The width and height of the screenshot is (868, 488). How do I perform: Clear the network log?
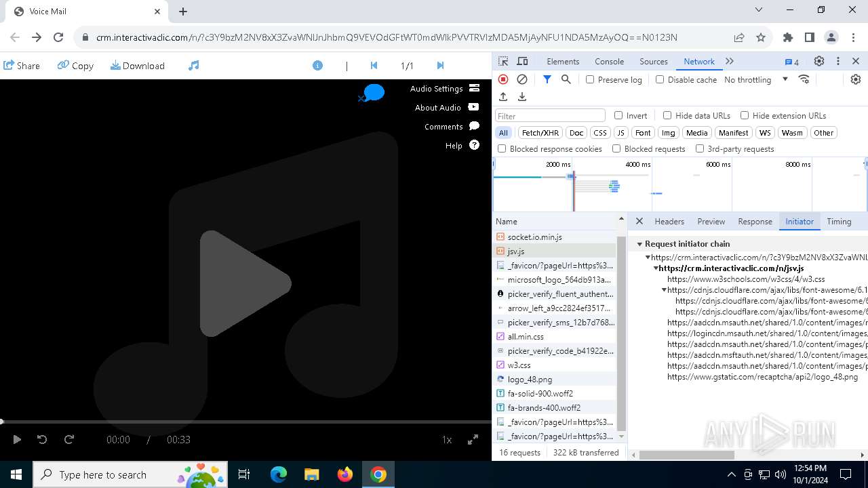coord(522,79)
